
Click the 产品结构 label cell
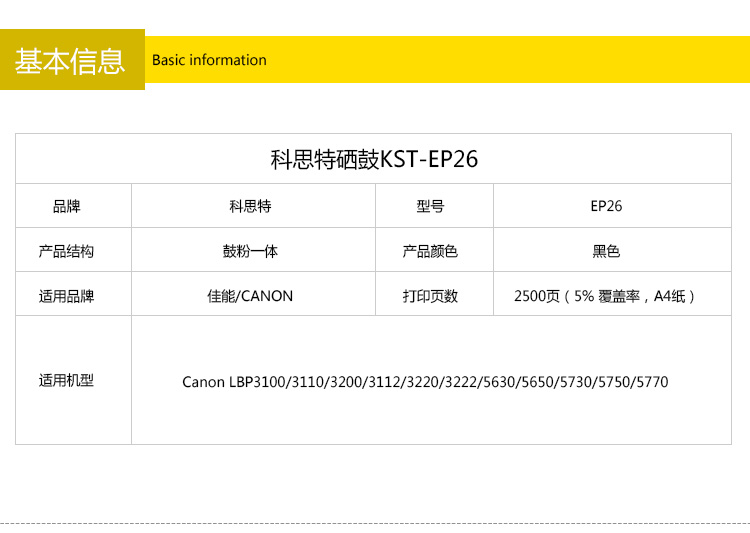tap(66, 251)
